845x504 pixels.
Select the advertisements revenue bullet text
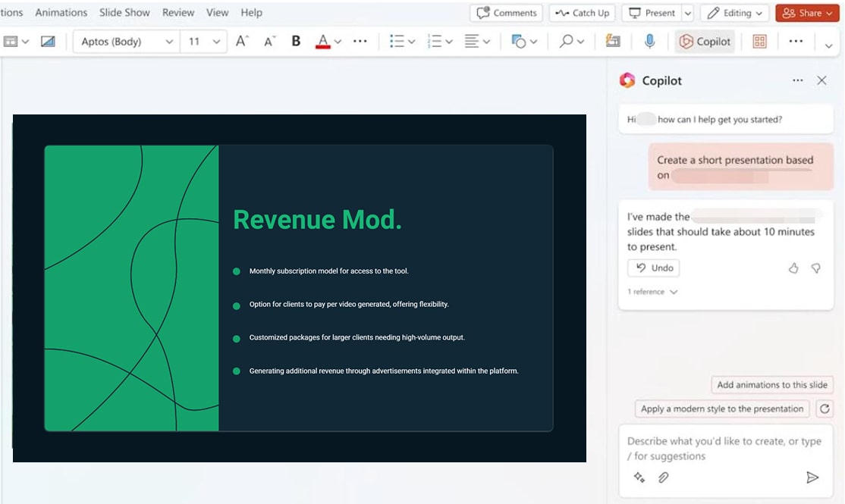tap(384, 371)
